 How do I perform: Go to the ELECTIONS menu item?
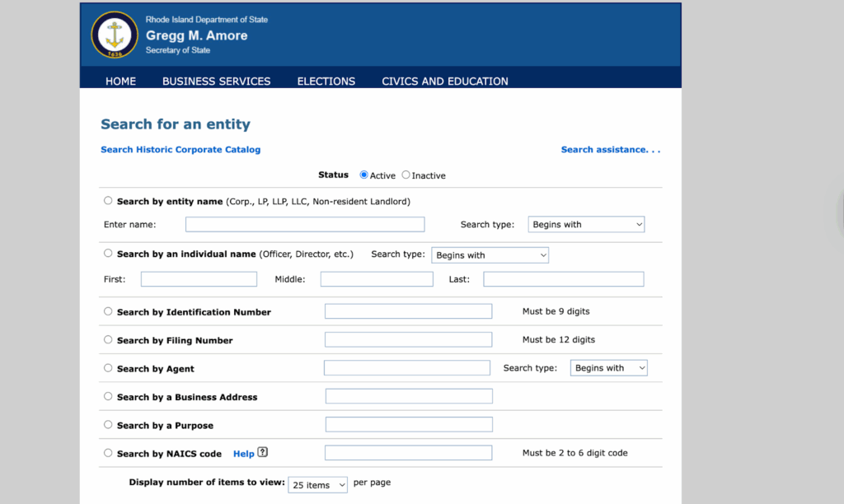click(x=326, y=82)
